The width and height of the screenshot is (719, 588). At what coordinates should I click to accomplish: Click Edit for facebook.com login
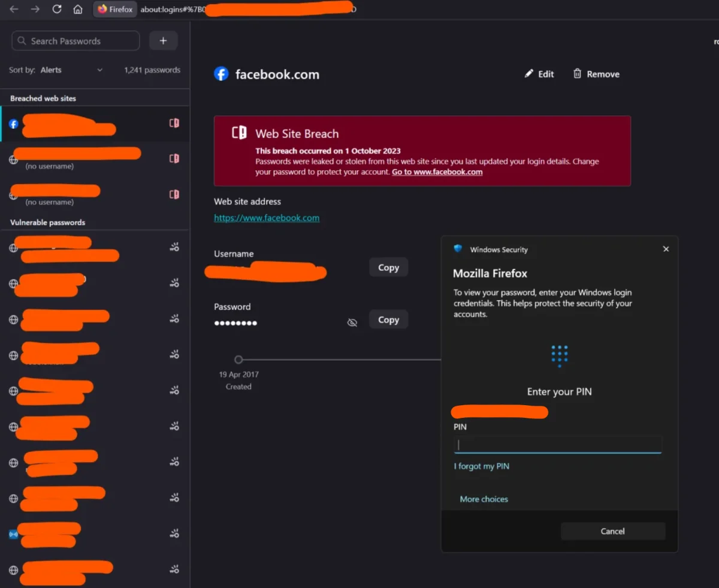(539, 74)
